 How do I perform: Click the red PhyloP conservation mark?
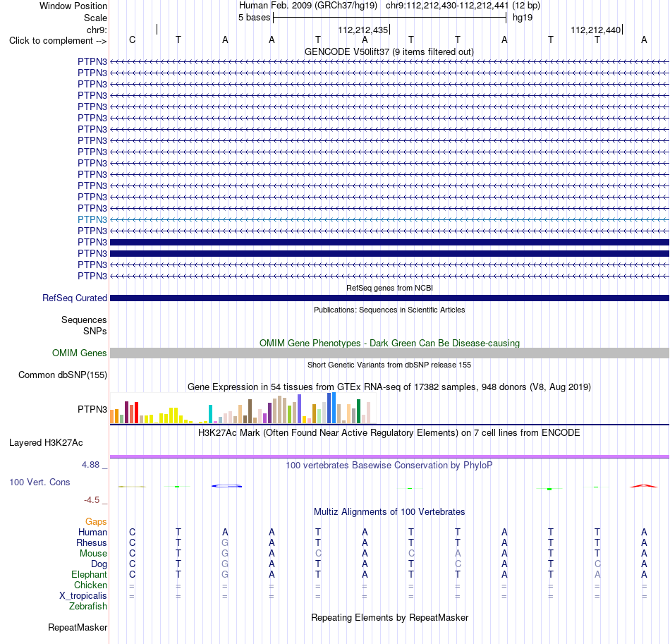[x=644, y=486]
